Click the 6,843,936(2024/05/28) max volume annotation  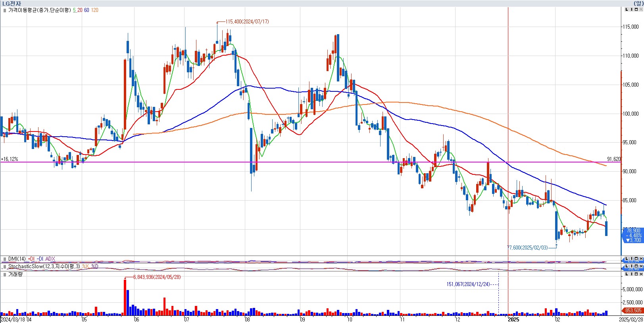click(157, 277)
